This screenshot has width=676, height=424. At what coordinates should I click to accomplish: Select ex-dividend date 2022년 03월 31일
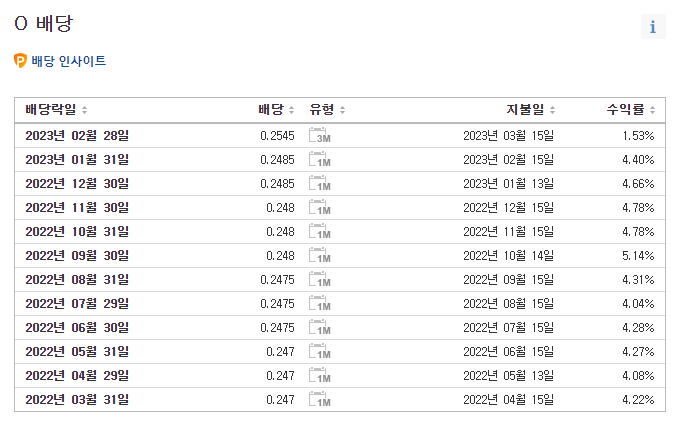click(77, 400)
